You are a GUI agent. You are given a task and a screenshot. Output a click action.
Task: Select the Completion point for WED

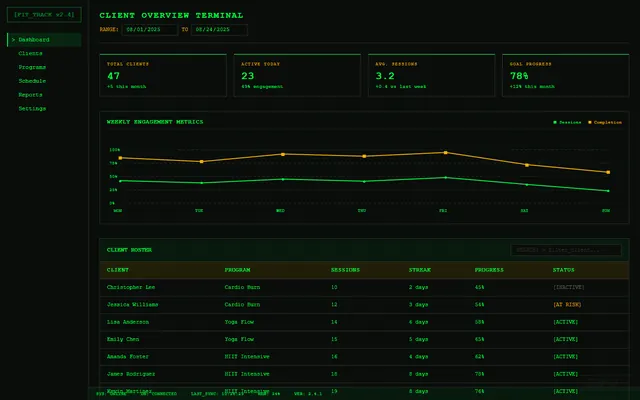[x=283, y=154]
